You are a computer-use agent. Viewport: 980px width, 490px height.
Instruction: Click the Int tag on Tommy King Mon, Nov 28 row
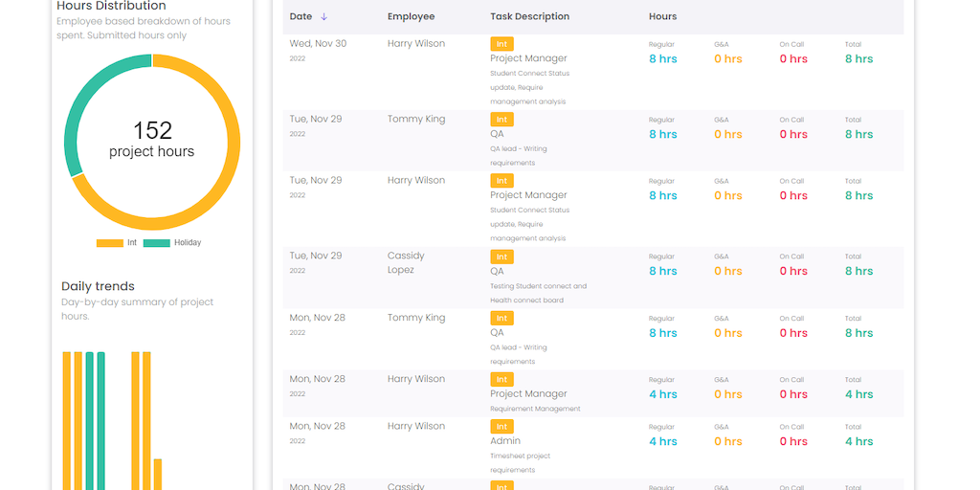(501, 318)
